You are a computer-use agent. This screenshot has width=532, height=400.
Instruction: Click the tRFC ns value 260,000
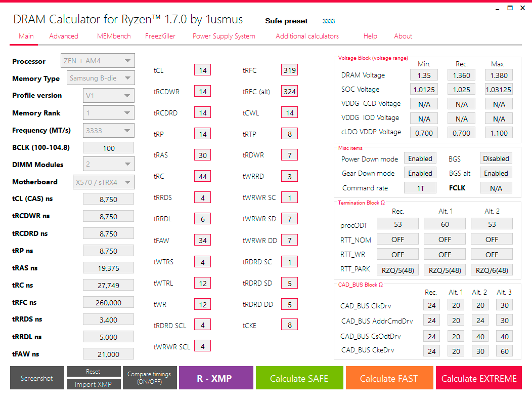point(109,302)
